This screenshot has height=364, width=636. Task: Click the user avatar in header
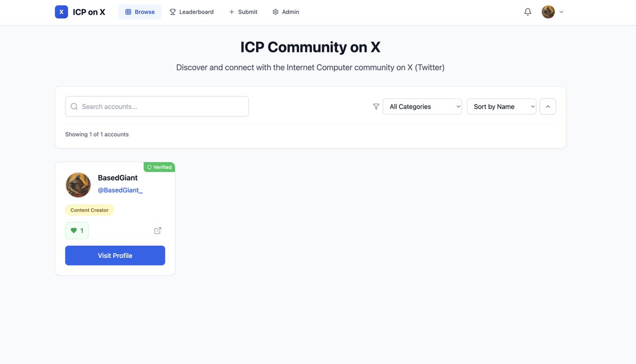pos(548,12)
